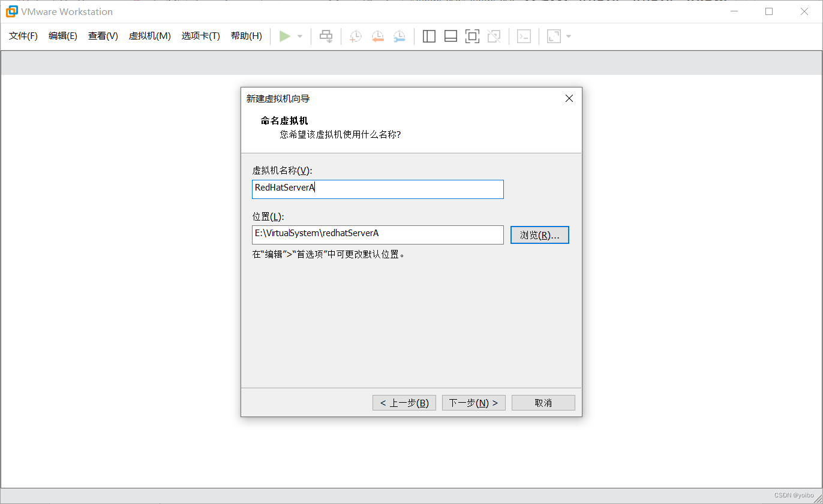Viewport: 823px width, 504px height.
Task: Click the full screen mode icon
Action: 472,37
